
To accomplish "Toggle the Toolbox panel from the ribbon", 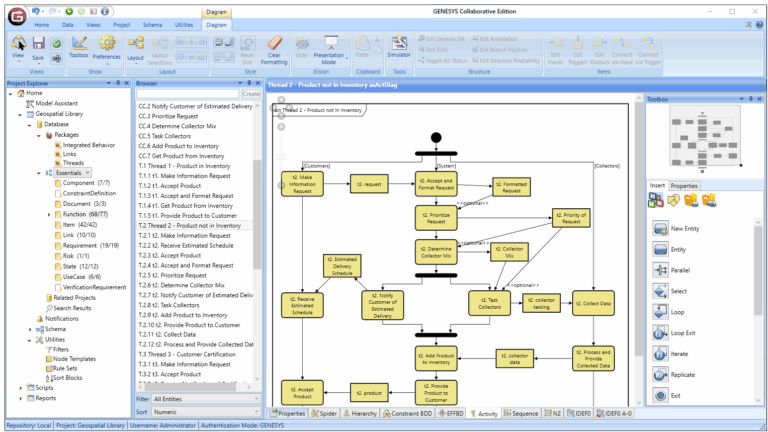I will pyautogui.click(x=79, y=46).
